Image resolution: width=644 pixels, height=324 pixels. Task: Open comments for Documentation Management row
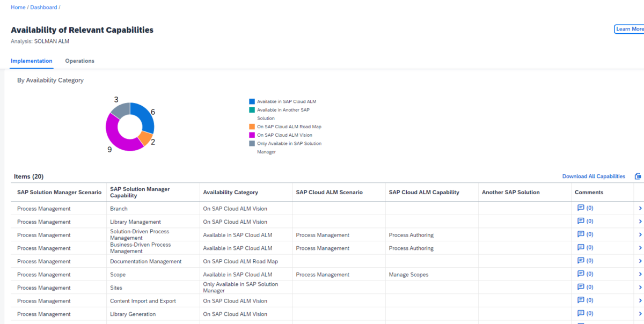click(581, 260)
